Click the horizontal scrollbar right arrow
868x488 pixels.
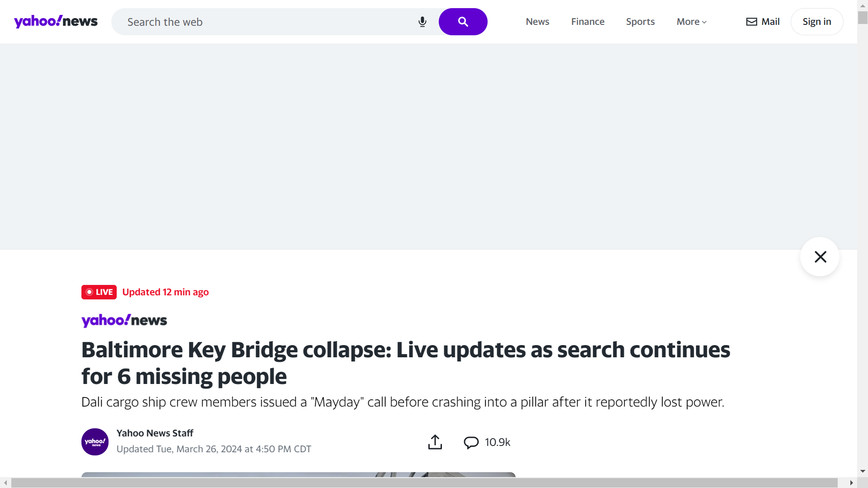tap(851, 483)
